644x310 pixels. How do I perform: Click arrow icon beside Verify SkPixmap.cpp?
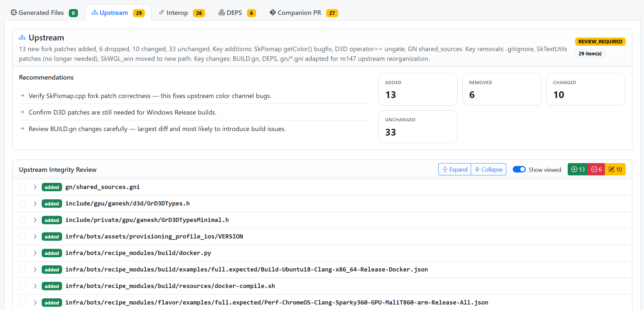(22, 95)
